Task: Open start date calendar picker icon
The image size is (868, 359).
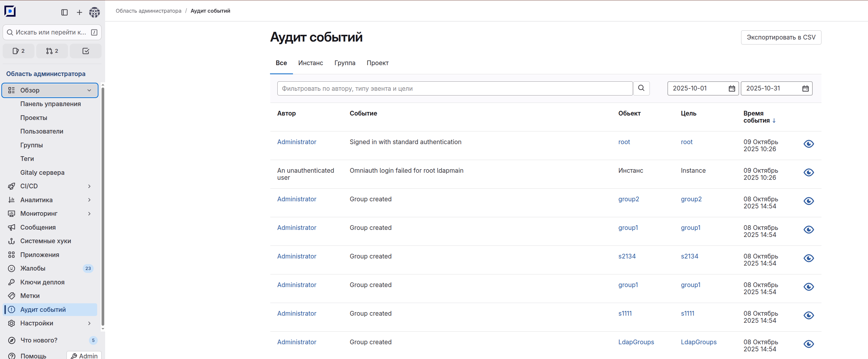Action: pyautogui.click(x=732, y=88)
